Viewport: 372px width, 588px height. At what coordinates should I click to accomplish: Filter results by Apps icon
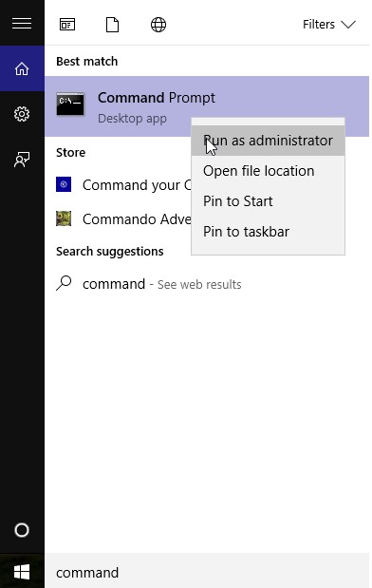click(67, 25)
